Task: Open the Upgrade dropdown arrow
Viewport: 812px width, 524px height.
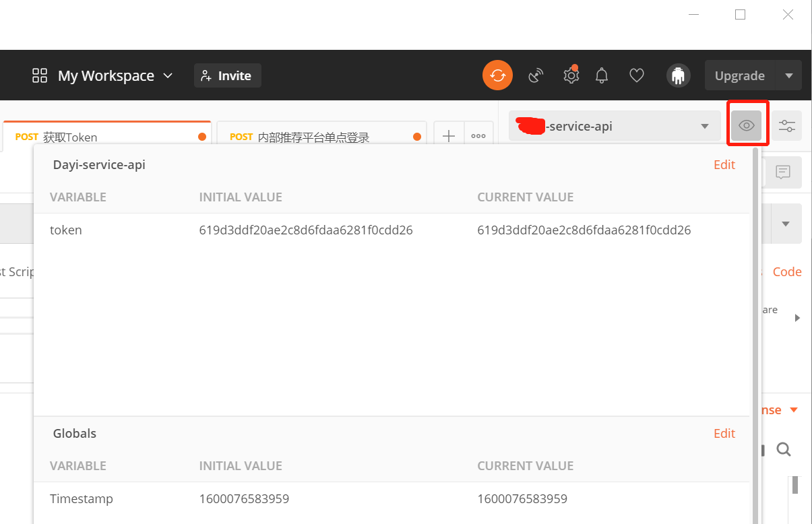Action: click(x=788, y=75)
